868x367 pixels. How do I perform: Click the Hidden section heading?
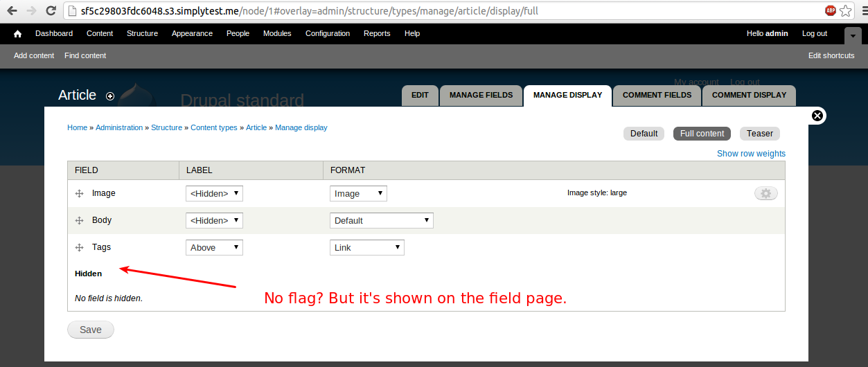pyautogui.click(x=89, y=274)
